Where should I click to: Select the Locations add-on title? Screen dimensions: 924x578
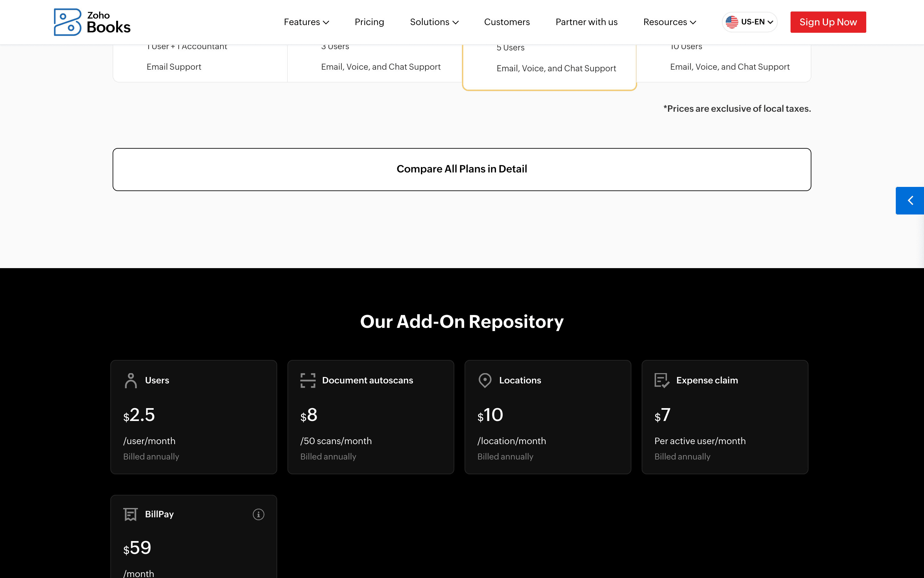tap(520, 381)
